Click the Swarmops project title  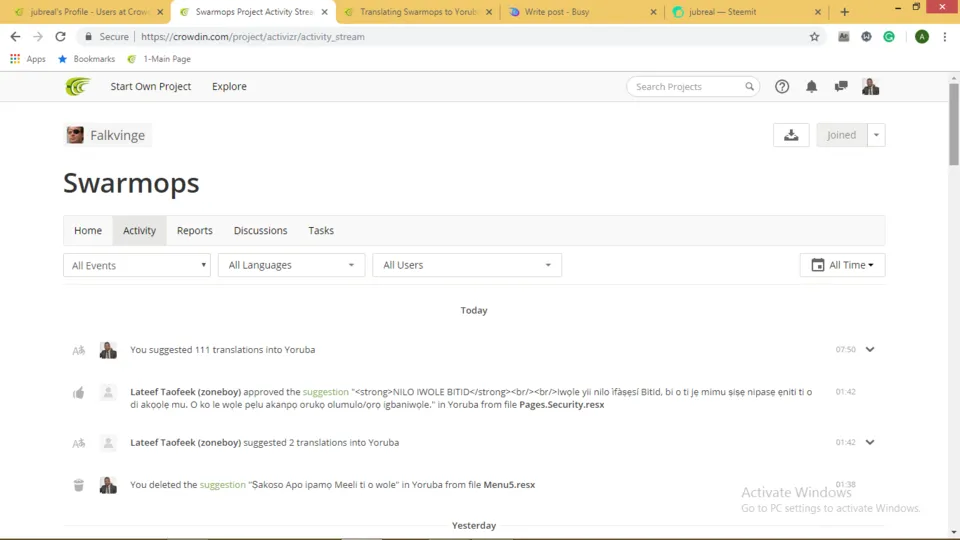click(x=131, y=182)
